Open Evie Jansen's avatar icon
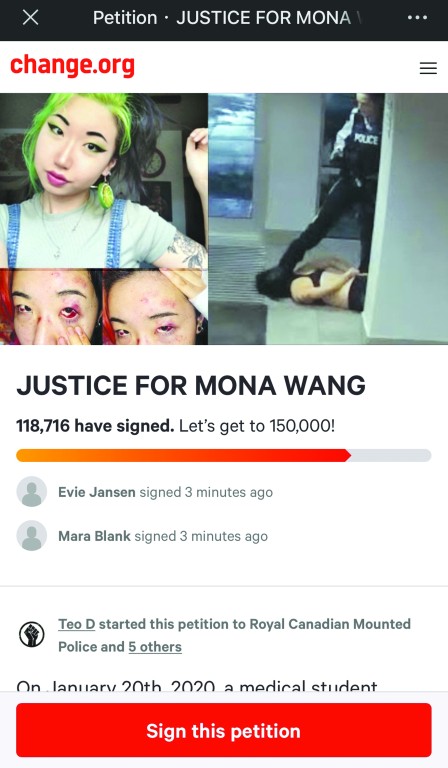Screen dimensions: 448x768 [x=32, y=491]
